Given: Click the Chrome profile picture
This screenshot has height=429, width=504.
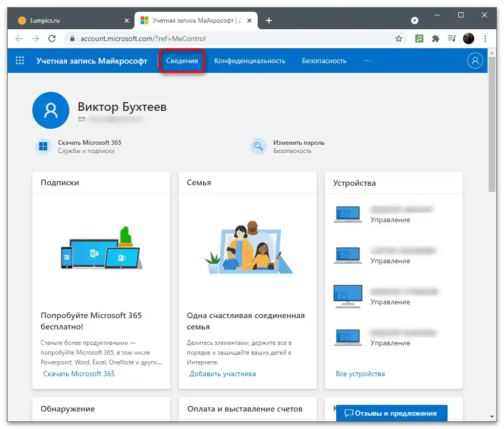Looking at the screenshot, I should tap(468, 38).
